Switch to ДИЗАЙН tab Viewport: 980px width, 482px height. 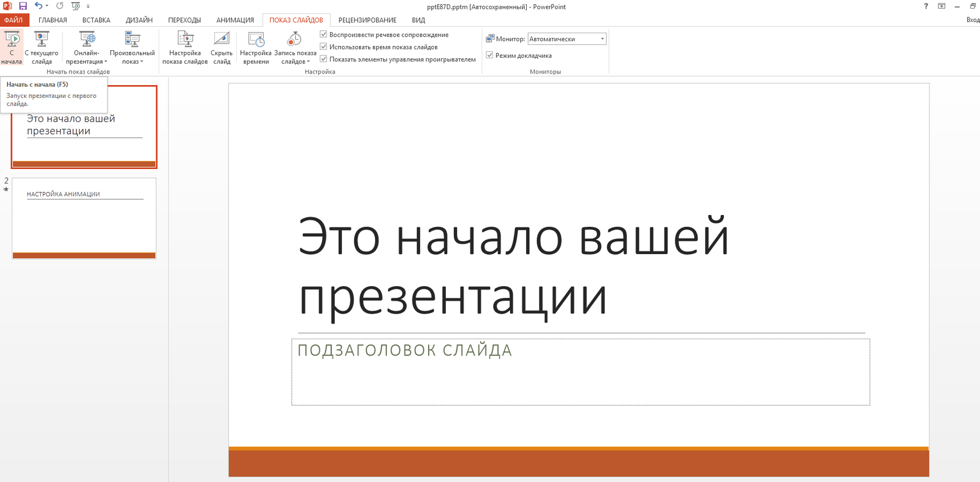tap(139, 20)
